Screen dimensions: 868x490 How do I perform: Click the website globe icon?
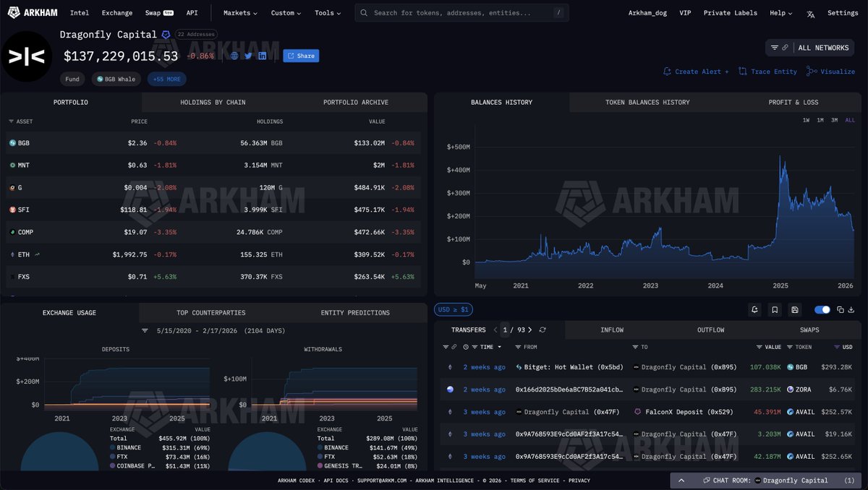click(x=234, y=56)
